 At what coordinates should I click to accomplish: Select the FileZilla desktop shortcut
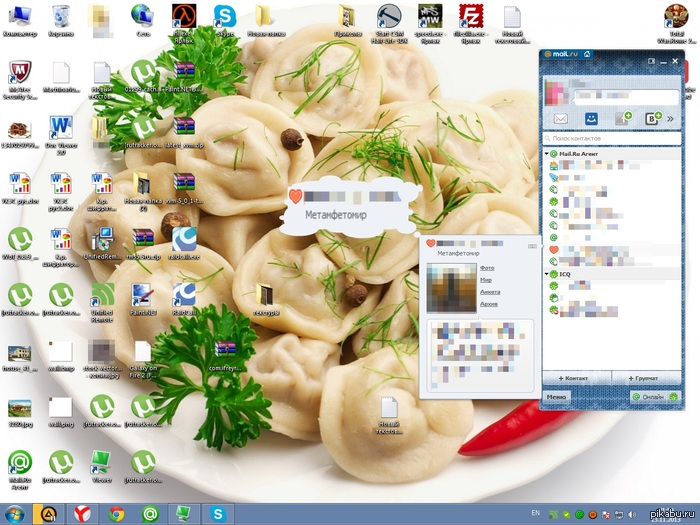(x=471, y=23)
